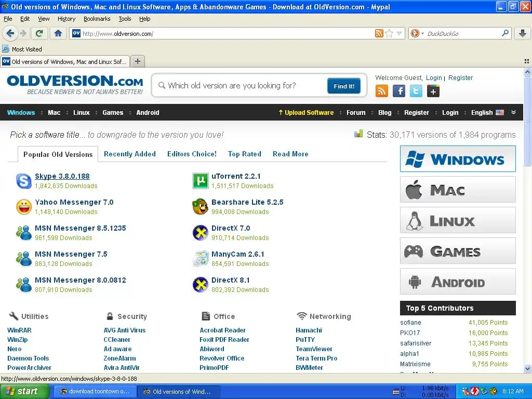Click the Upload Software link
The image size is (532, 399).
coord(306,113)
